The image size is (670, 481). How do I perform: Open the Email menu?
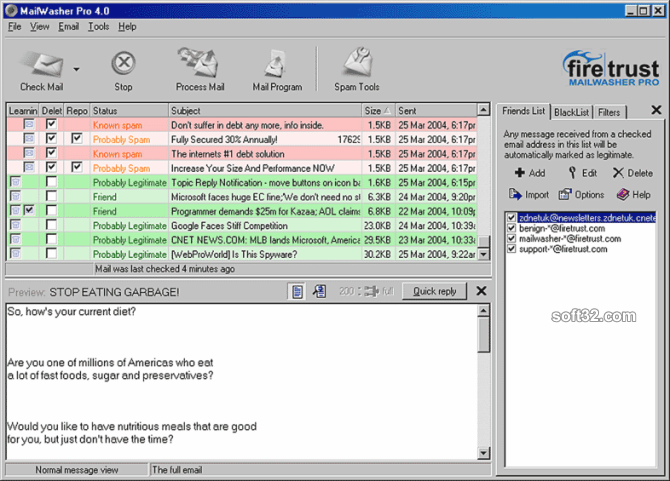(x=69, y=27)
